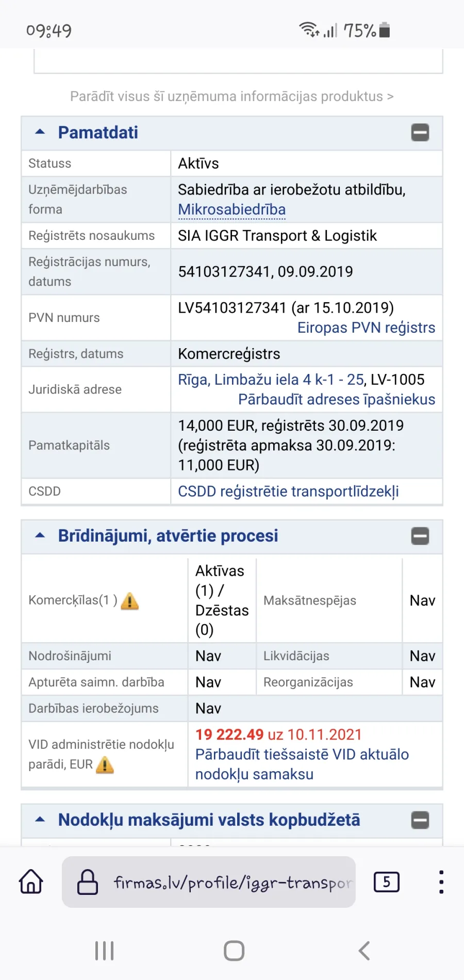
Task: Tap the warning icon beside VID nodokļu parādi
Action: click(105, 764)
